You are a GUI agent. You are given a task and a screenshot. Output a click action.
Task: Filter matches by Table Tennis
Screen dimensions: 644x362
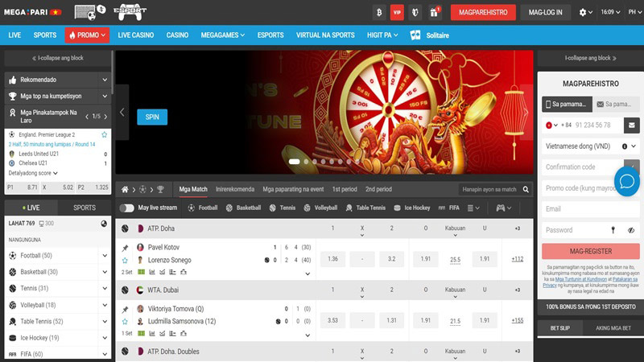point(365,208)
